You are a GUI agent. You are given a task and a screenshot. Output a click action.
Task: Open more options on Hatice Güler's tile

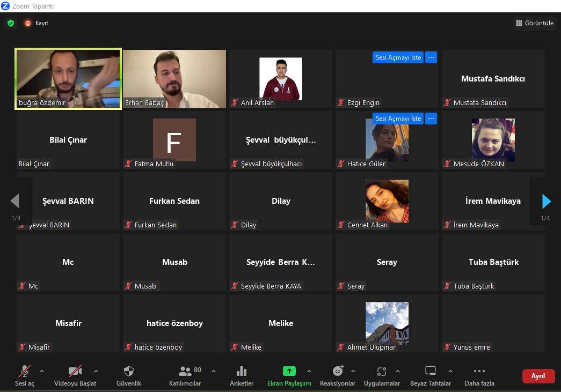(431, 119)
